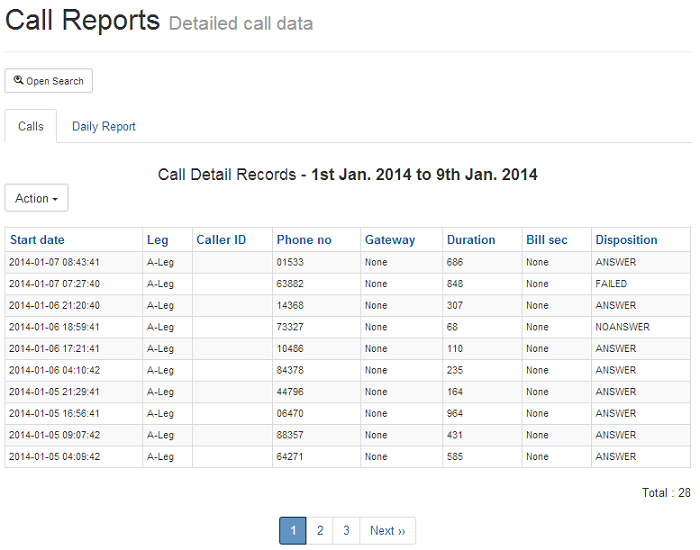Go to page 1 of results
700x550 pixels.
[x=293, y=531]
